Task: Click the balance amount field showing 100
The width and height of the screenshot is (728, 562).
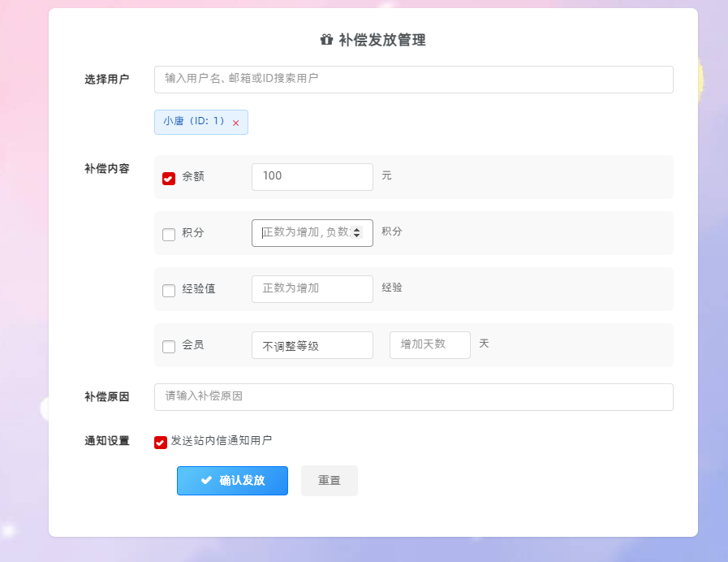Action: 312,177
